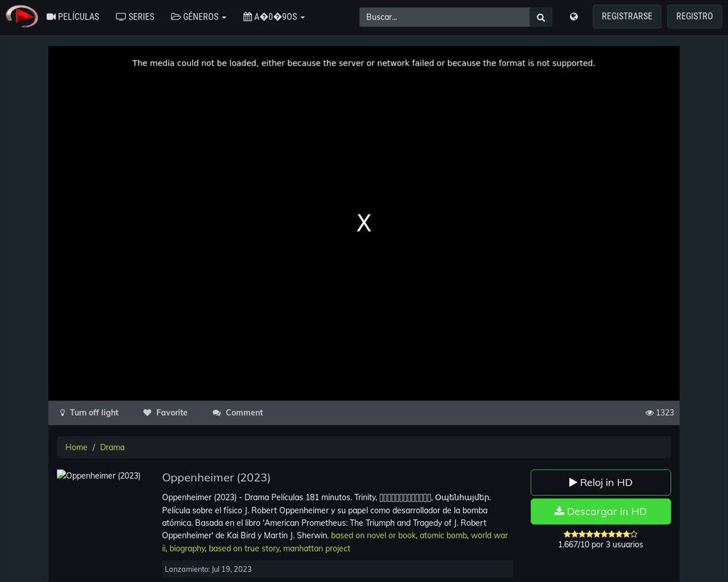
Task: Follow the manhattan project tag link
Action: point(316,548)
